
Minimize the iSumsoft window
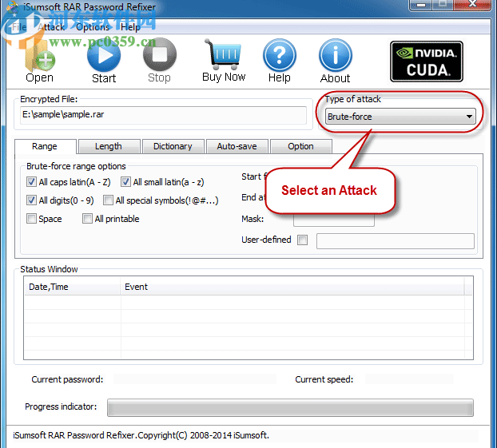pyautogui.click(x=420, y=5)
